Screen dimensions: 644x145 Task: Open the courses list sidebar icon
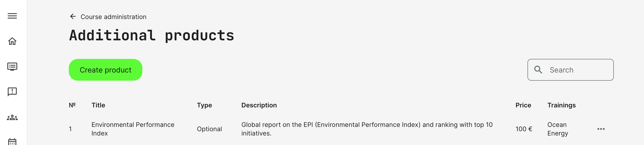pyautogui.click(x=12, y=67)
